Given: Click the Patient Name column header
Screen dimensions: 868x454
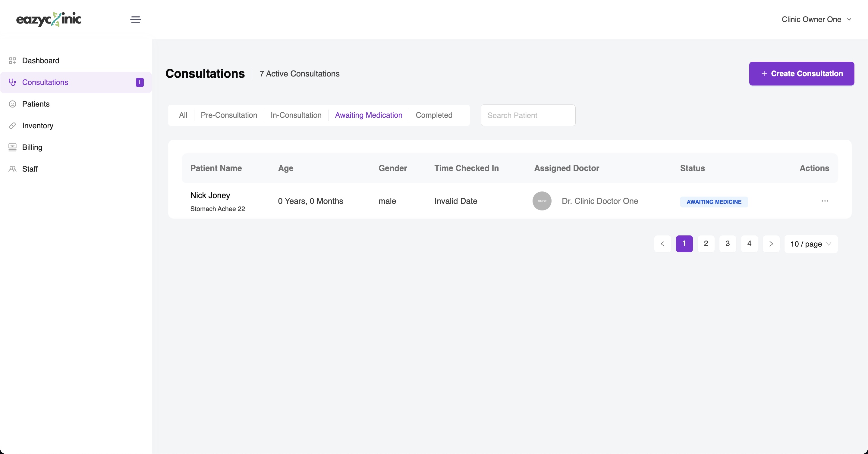Looking at the screenshot, I should pyautogui.click(x=216, y=168).
